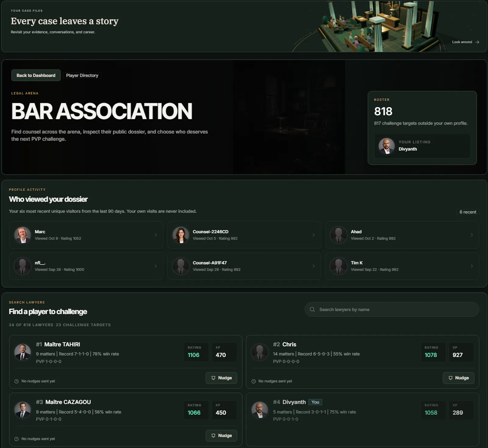Nudge Maître CAZAGOU
Viewport: 488px width, 448px height.
point(221,435)
